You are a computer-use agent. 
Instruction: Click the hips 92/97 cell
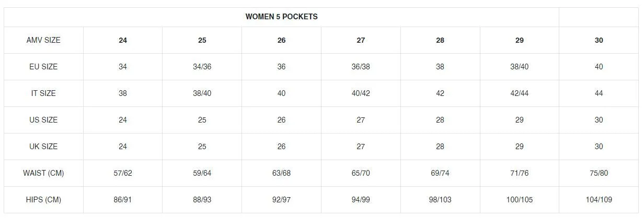[x=281, y=200]
